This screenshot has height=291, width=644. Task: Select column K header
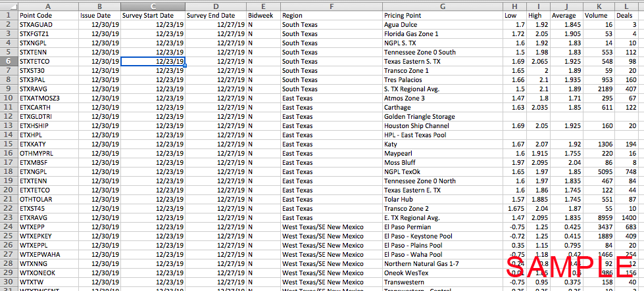[599, 7]
